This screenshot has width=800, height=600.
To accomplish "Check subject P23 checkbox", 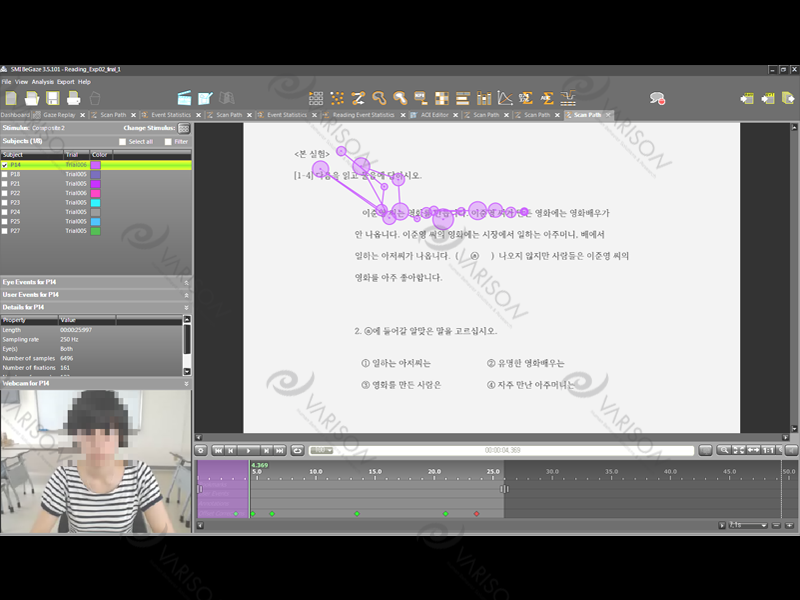I will click(x=5, y=203).
